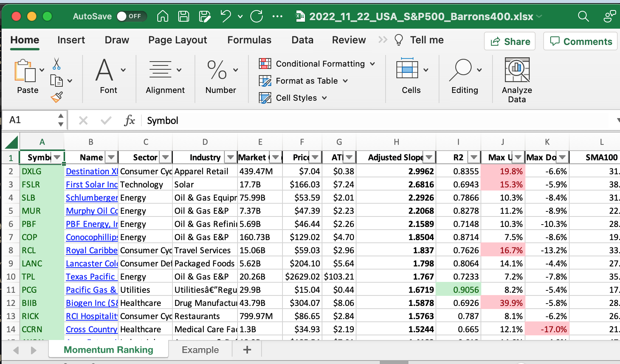Add a new sheet with plus button
Image resolution: width=620 pixels, height=364 pixels.
point(247,350)
